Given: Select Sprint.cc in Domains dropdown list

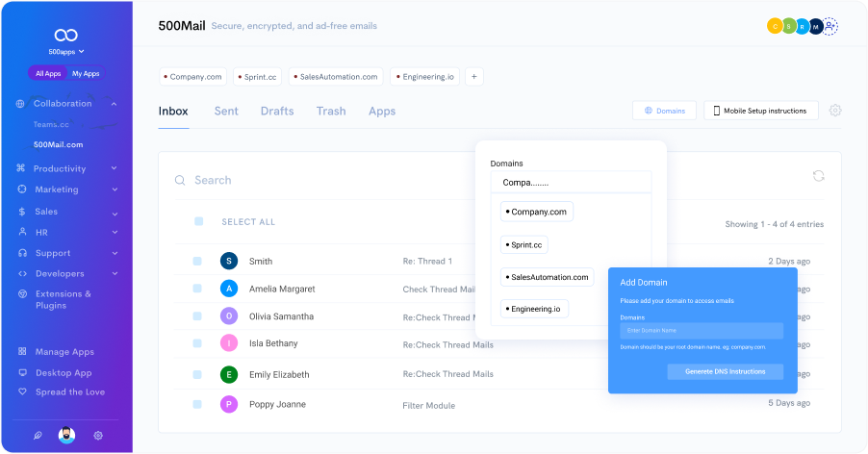Looking at the screenshot, I should pos(523,245).
